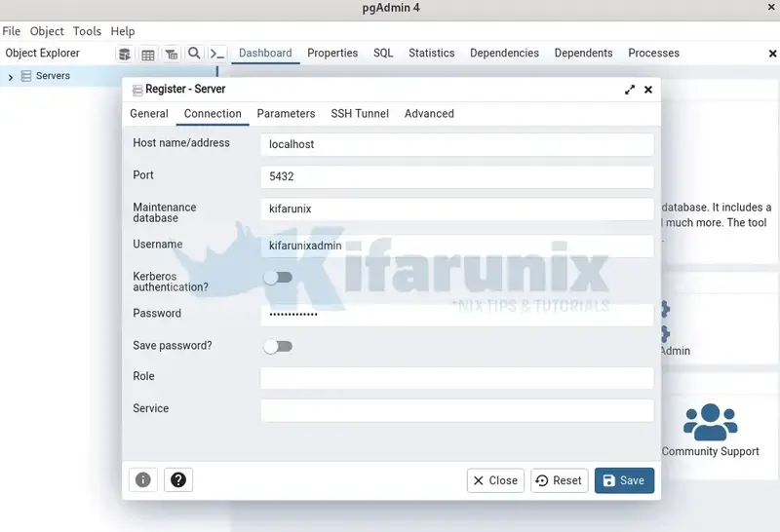Open the File menu
The image size is (780, 532).
click(12, 31)
